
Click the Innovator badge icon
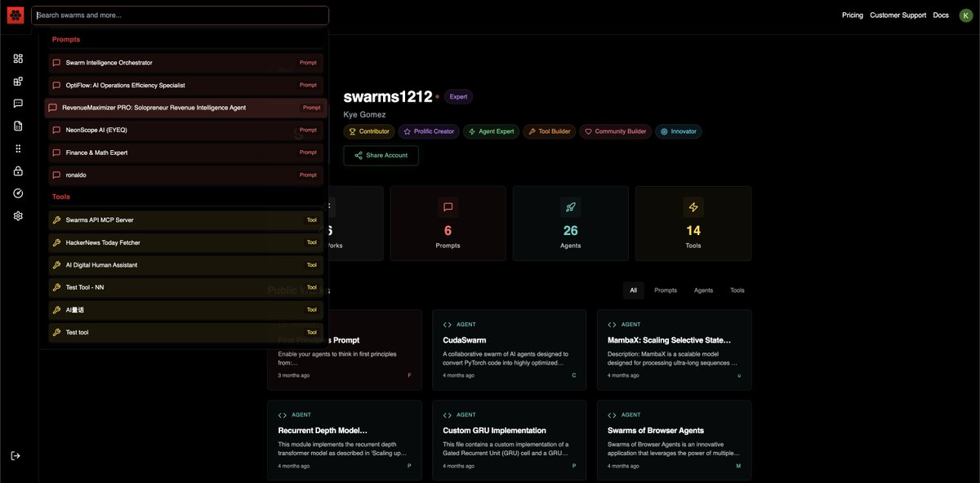pyautogui.click(x=664, y=131)
